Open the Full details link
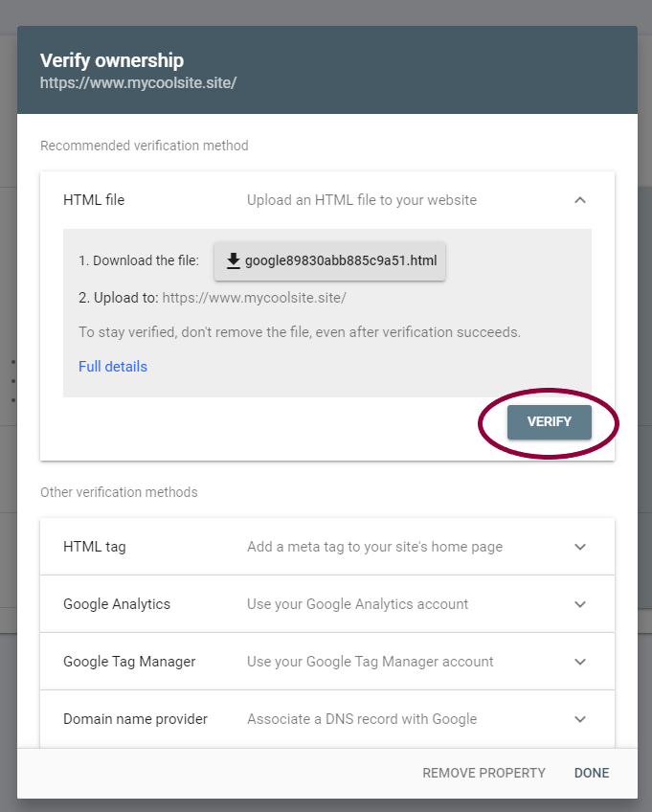Image resolution: width=652 pixels, height=812 pixels. (113, 367)
